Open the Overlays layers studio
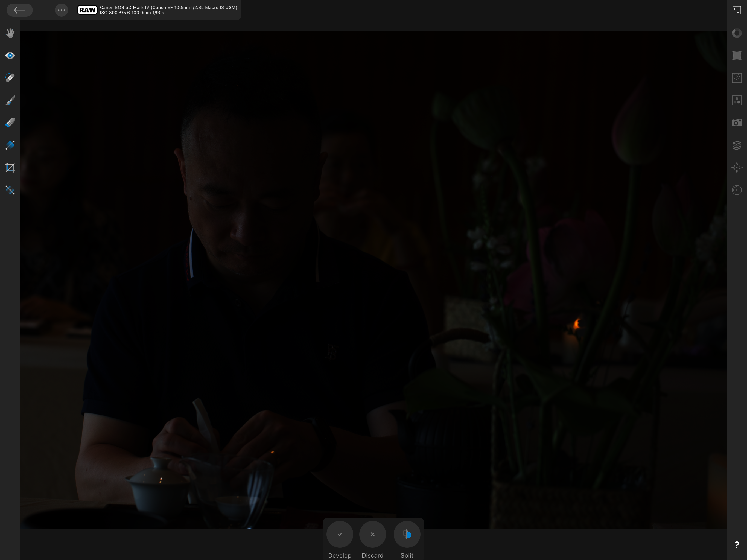Screen dimensions: 747x560 [737, 145]
